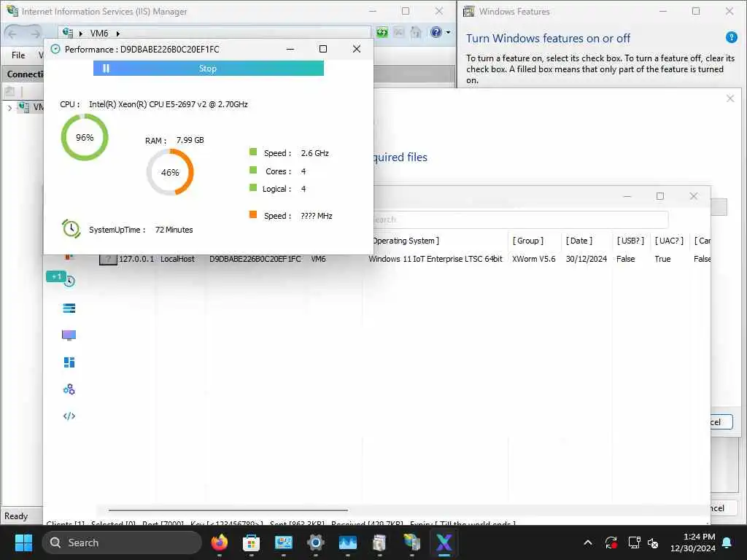Click the '7.99 GB' RAM value

tap(190, 140)
